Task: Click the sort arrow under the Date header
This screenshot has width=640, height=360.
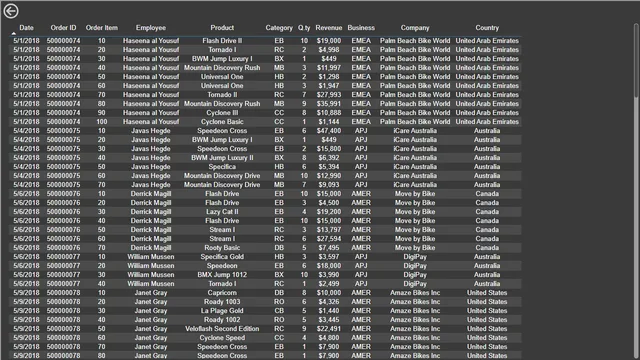Action: click(13, 33)
